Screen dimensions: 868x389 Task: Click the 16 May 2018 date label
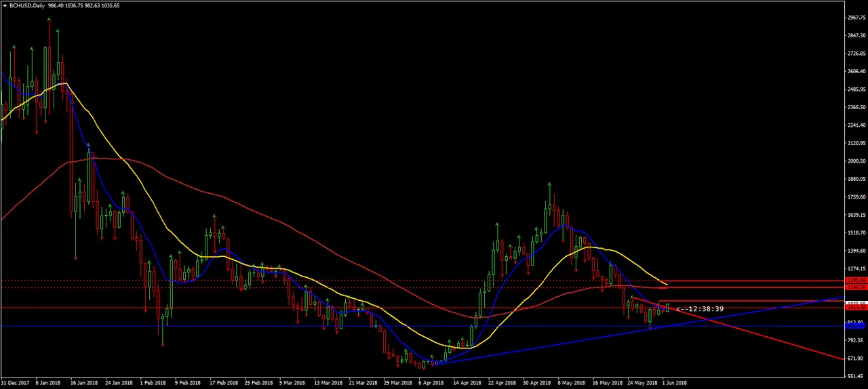(606, 383)
